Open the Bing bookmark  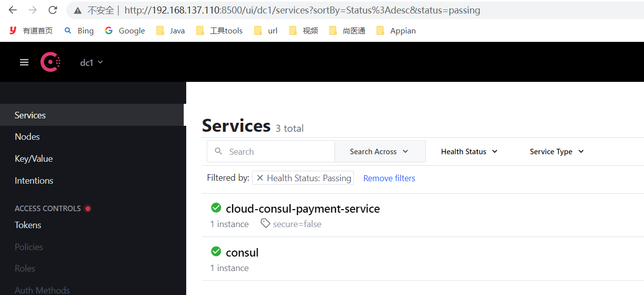click(x=79, y=30)
